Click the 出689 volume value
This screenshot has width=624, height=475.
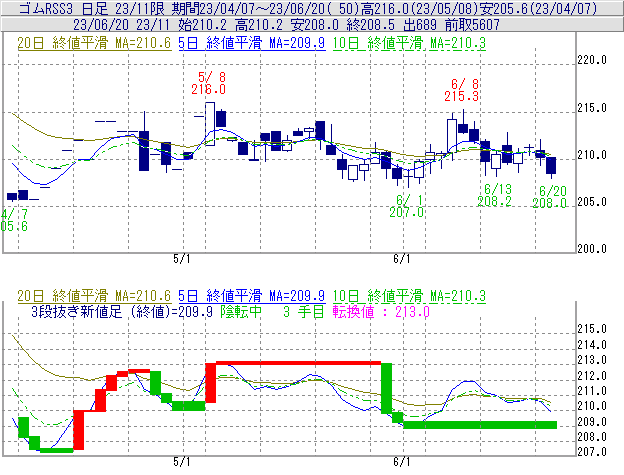420,25
